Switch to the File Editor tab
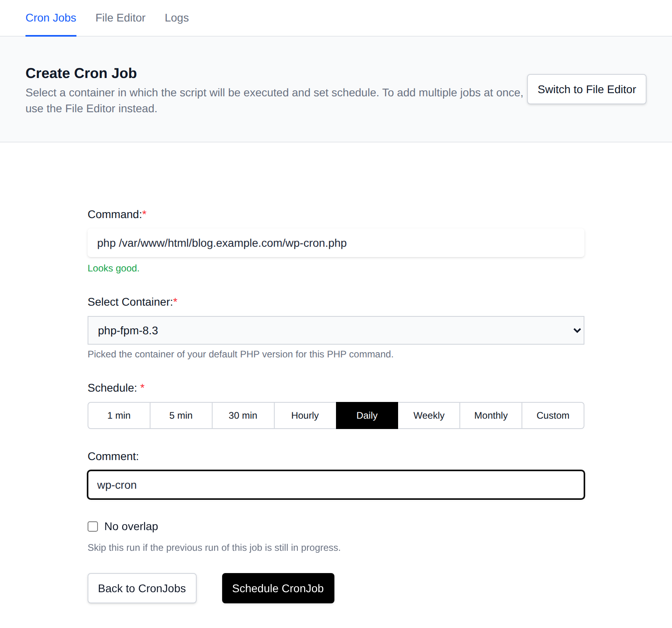The width and height of the screenshot is (672, 628). coord(120,18)
